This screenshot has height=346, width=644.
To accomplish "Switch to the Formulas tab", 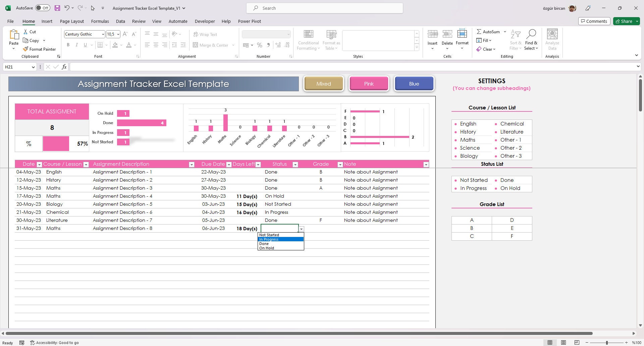I will coord(100,21).
